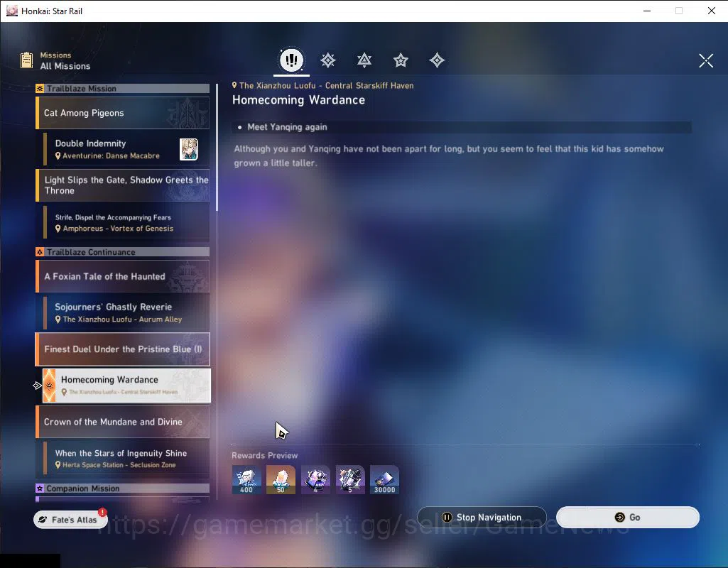Click the mission list scrollbar
This screenshot has width=728, height=568.
217,148
